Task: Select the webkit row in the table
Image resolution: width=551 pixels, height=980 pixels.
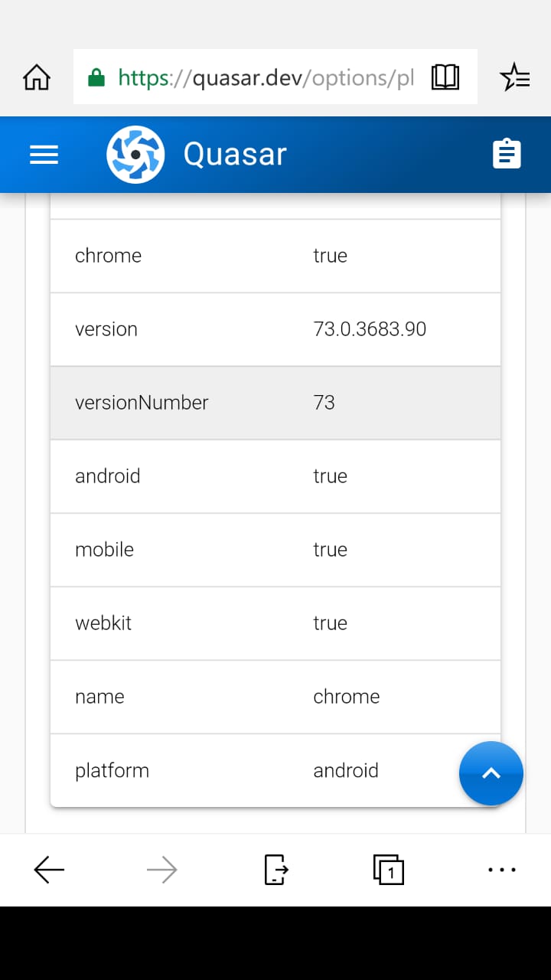Action: pyautogui.click(x=275, y=622)
